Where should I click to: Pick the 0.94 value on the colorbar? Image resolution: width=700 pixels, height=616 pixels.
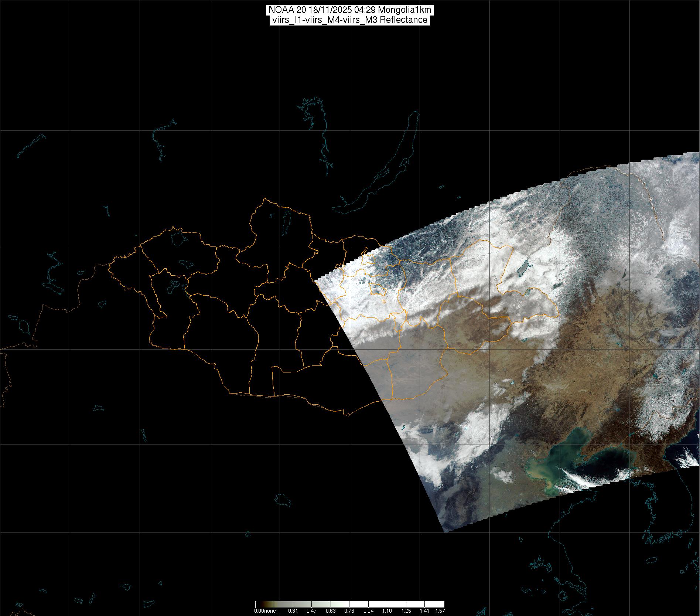pyautogui.click(x=368, y=611)
